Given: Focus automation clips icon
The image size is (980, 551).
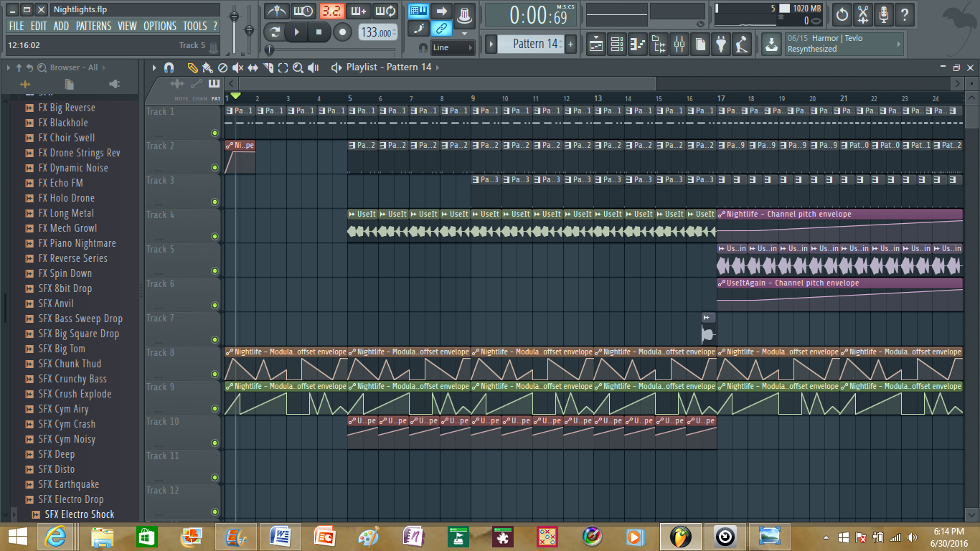Looking at the screenshot, I should click(x=196, y=85).
